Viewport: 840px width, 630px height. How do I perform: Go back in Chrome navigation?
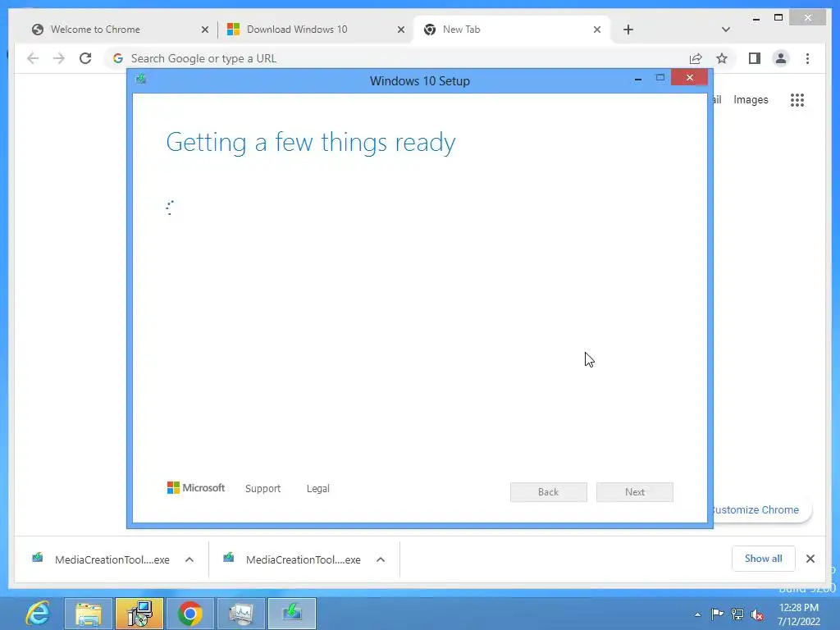(33, 58)
